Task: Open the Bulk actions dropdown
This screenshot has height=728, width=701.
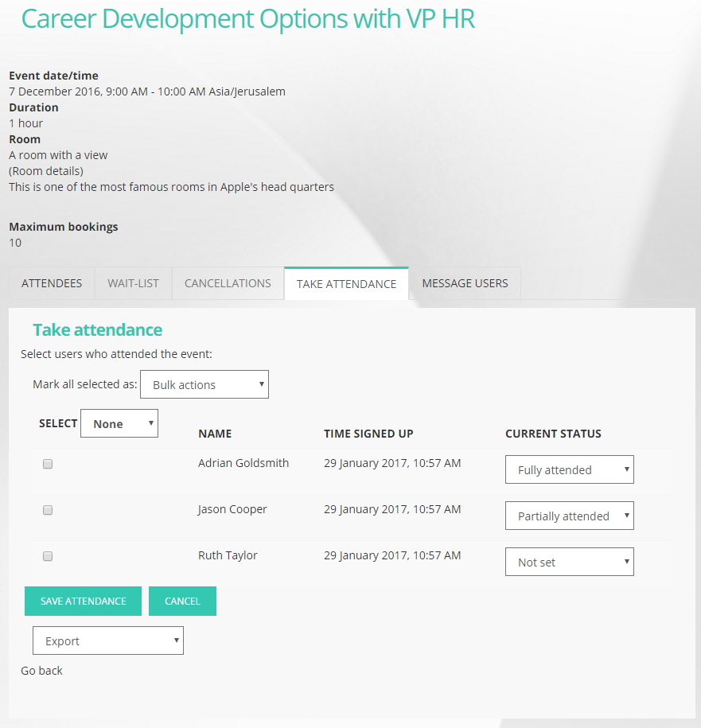Action: [x=204, y=384]
